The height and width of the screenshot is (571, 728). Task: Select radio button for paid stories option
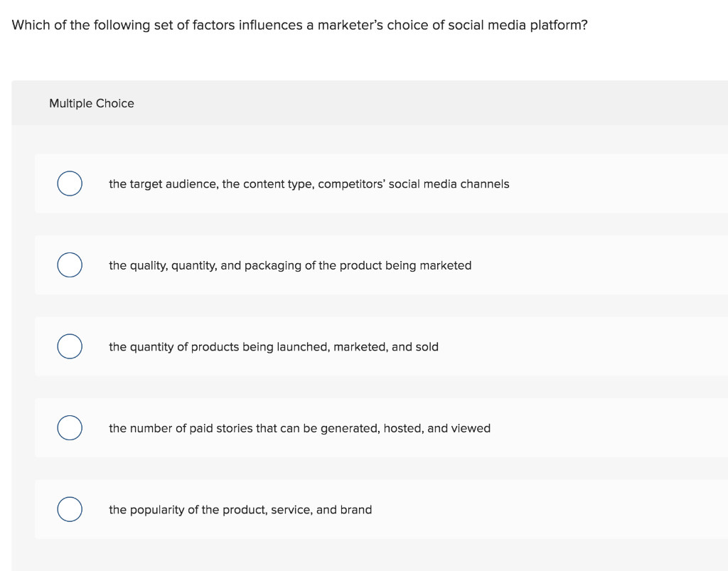coord(69,427)
